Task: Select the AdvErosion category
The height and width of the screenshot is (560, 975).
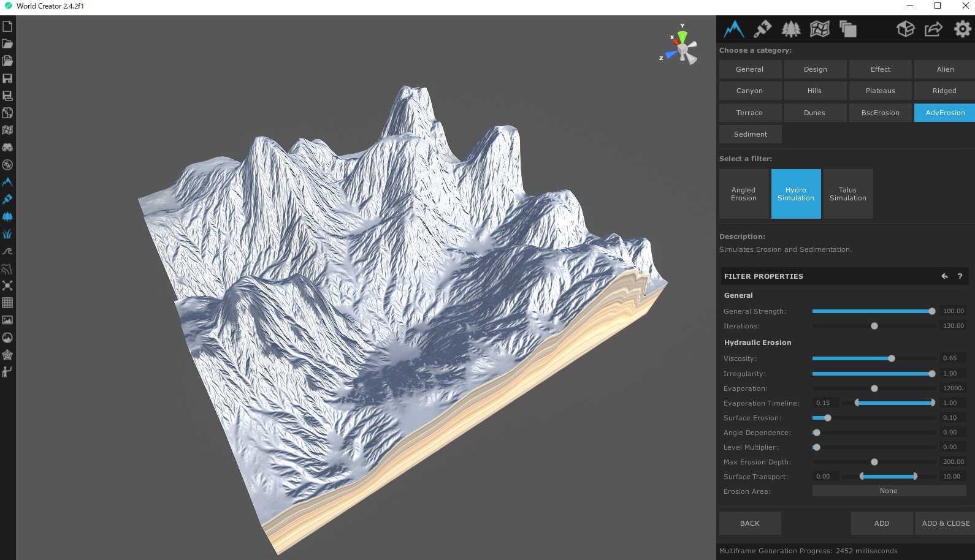Action: point(944,113)
